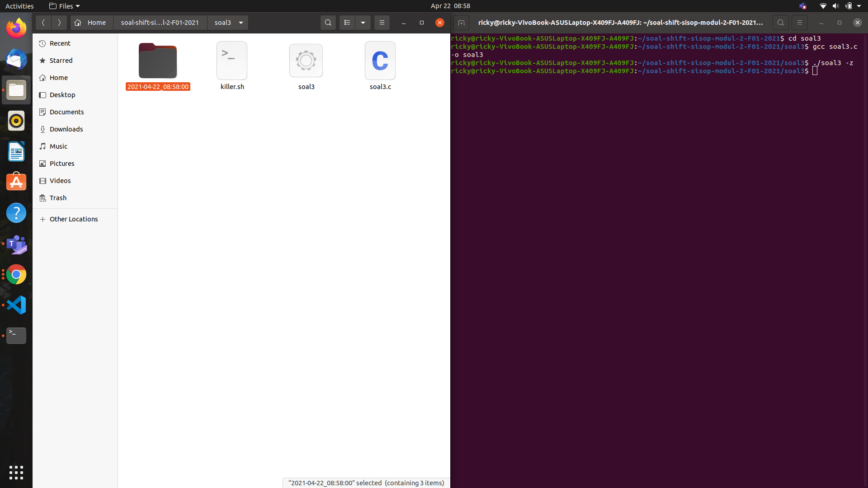Open Other Locations in the sidebar

click(x=75, y=219)
